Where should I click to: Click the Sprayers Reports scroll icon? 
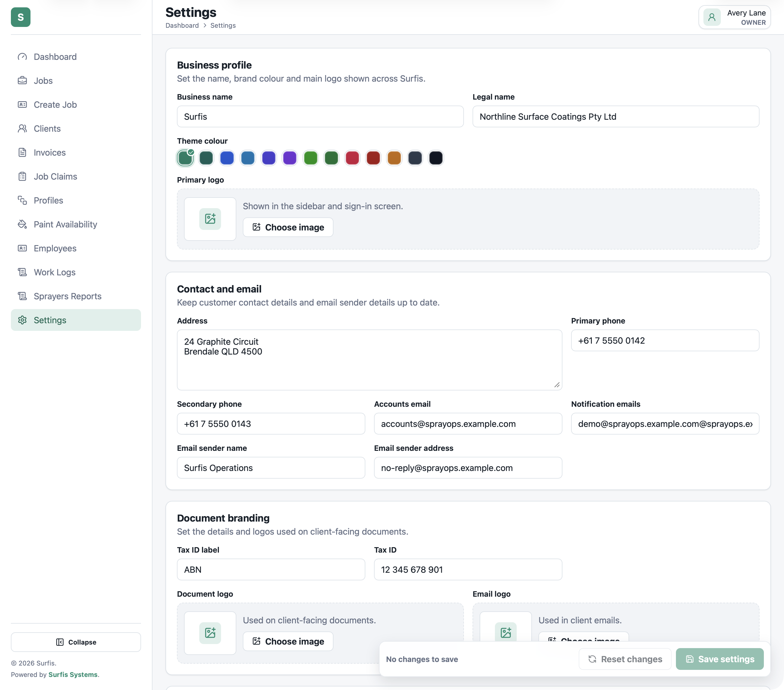tap(22, 296)
